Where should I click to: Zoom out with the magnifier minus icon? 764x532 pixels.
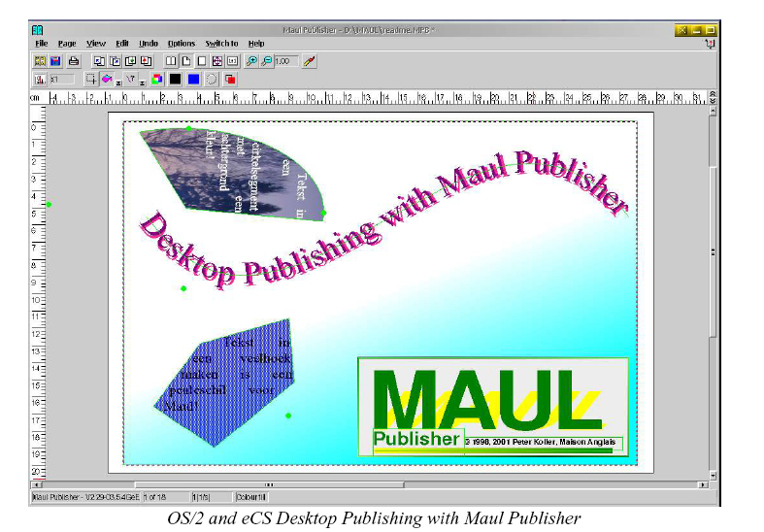coord(267,61)
